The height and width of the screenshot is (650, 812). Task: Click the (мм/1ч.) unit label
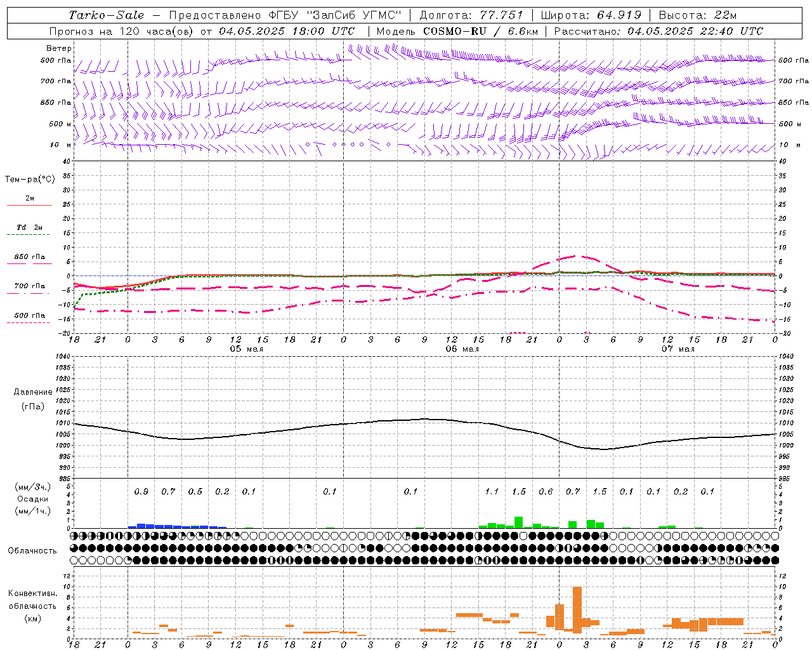point(32,511)
